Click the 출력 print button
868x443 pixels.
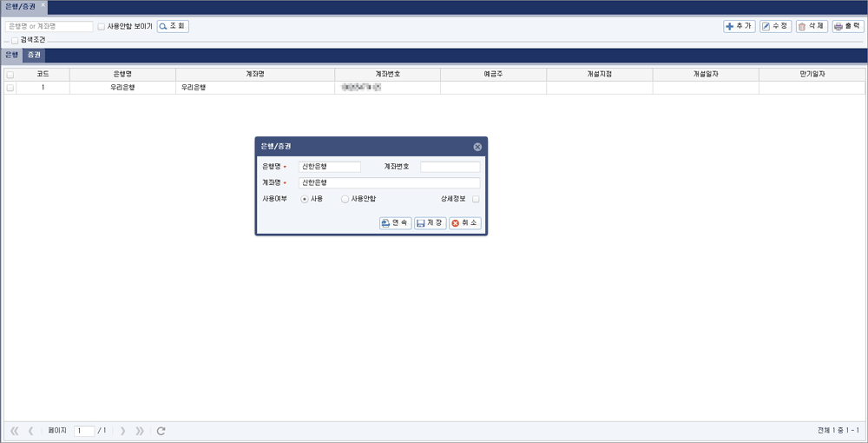pos(848,26)
